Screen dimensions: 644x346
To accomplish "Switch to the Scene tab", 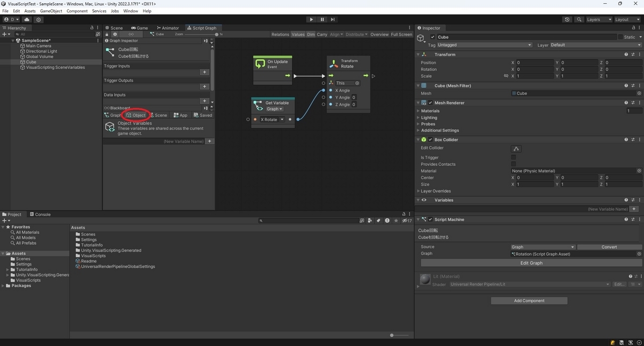I will coord(114,28).
